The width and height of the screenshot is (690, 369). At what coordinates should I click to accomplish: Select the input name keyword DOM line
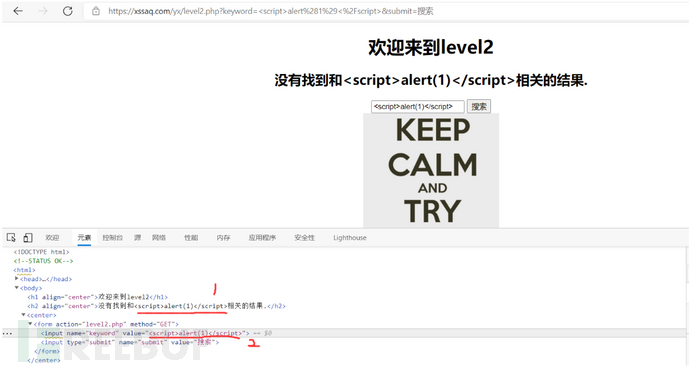(x=145, y=333)
